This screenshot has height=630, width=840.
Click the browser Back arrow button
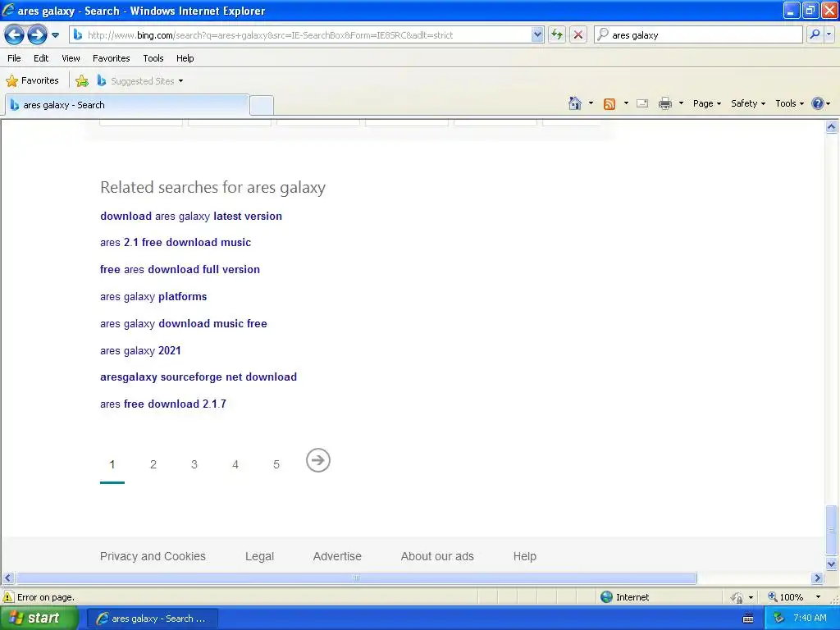(15, 35)
